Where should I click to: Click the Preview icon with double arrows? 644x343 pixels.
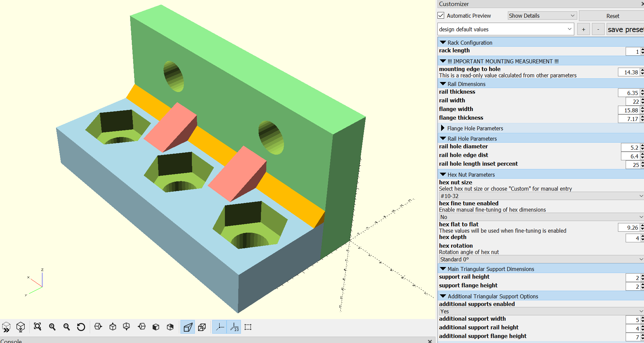(6, 327)
